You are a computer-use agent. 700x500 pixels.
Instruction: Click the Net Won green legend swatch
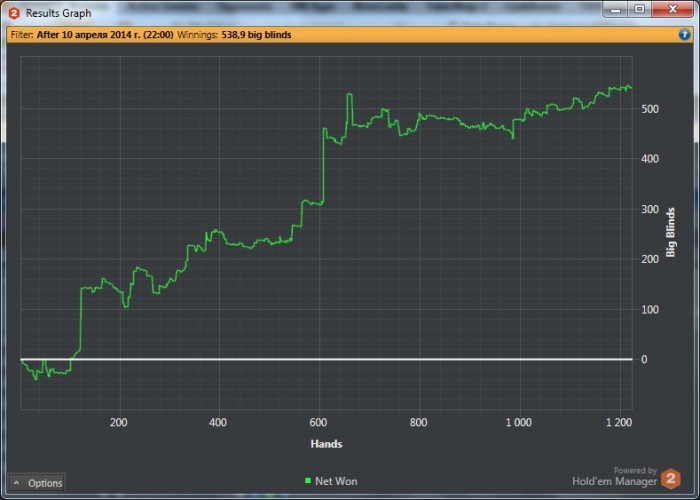coord(308,481)
